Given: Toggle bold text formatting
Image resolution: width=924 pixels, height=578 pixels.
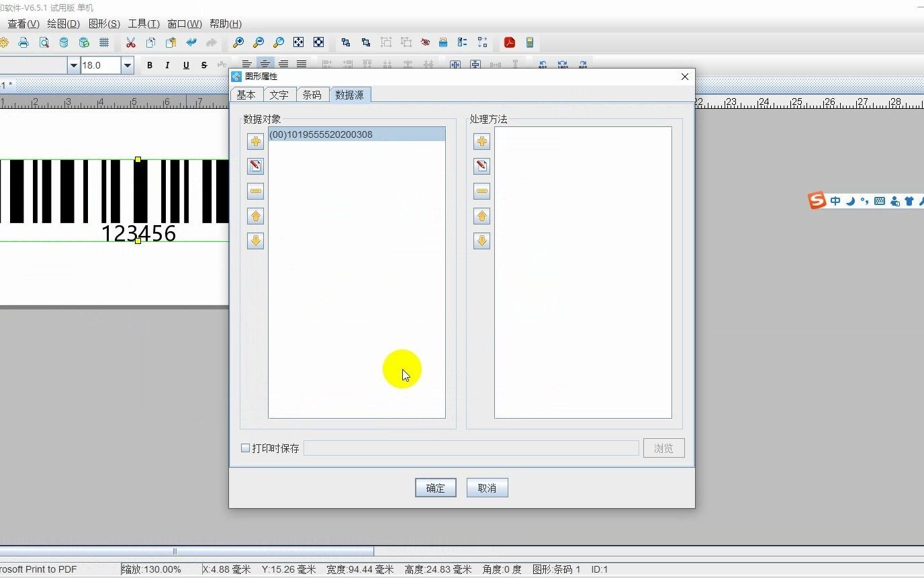Looking at the screenshot, I should click(x=150, y=65).
